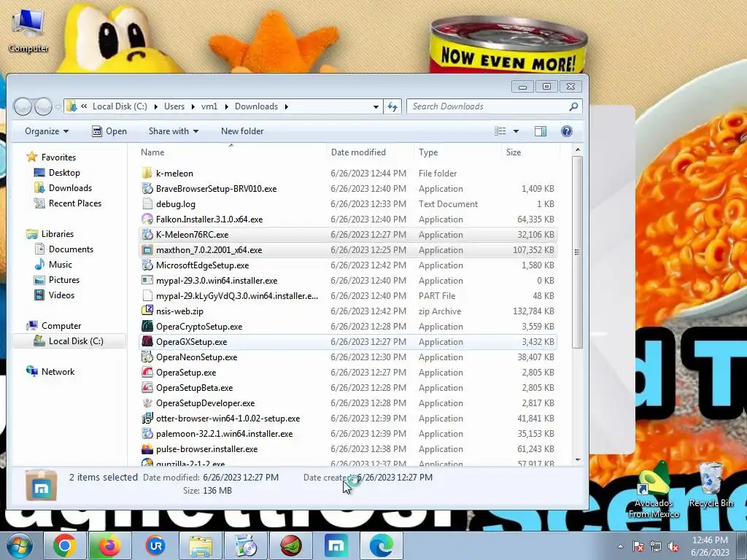
Task: Launch Google Chrome from the taskbar
Action: (65, 545)
